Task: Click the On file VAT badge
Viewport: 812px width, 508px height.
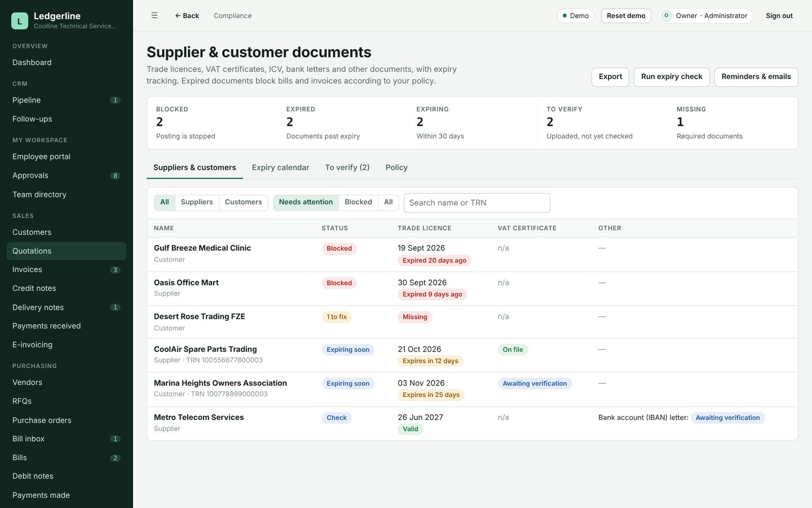Action: [x=513, y=350]
